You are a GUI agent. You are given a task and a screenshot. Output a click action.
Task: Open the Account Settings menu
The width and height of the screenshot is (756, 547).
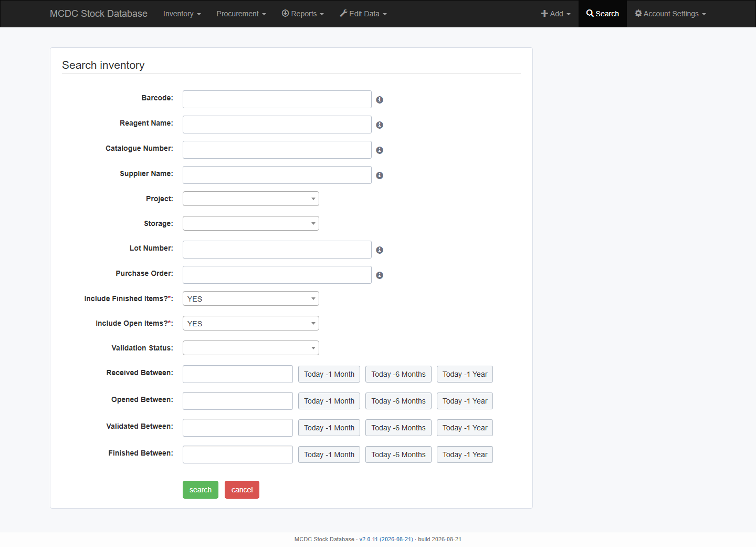[x=670, y=14]
